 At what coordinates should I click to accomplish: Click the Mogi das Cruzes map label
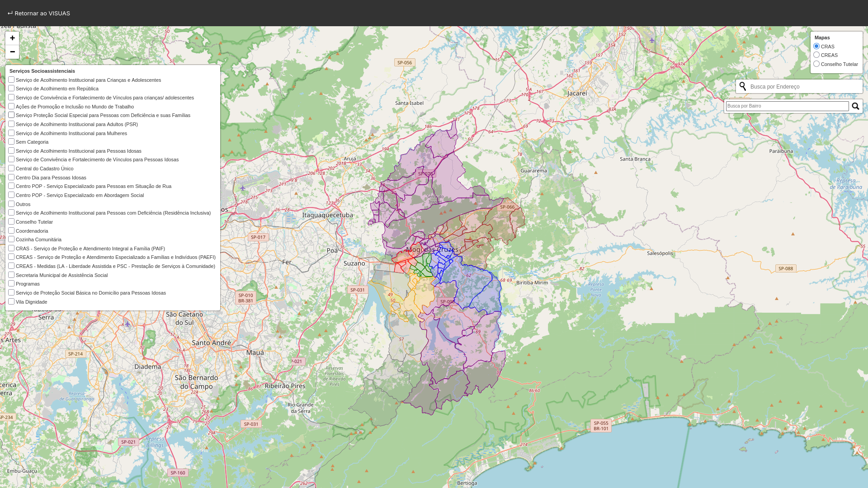click(x=432, y=249)
